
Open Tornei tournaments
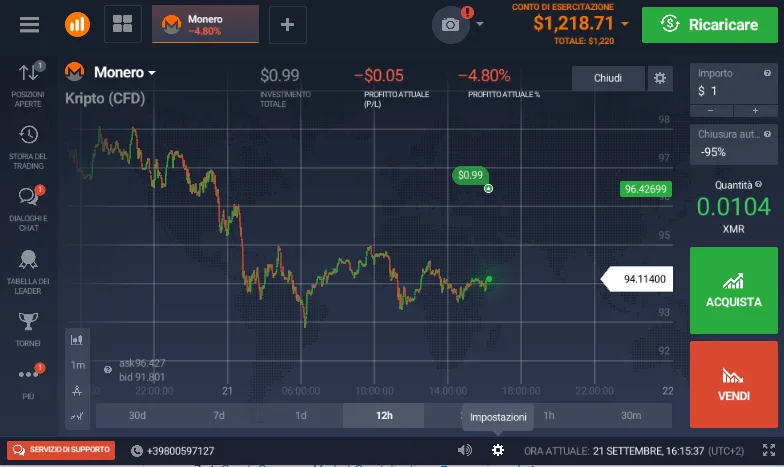pyautogui.click(x=28, y=329)
